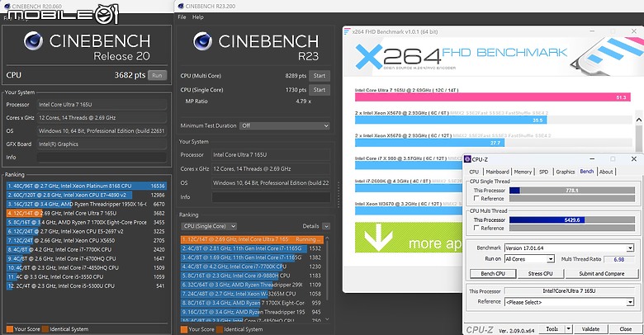Select Core i5-5300U row scoring 541 in R20
644x335 pixels.
click(86, 285)
